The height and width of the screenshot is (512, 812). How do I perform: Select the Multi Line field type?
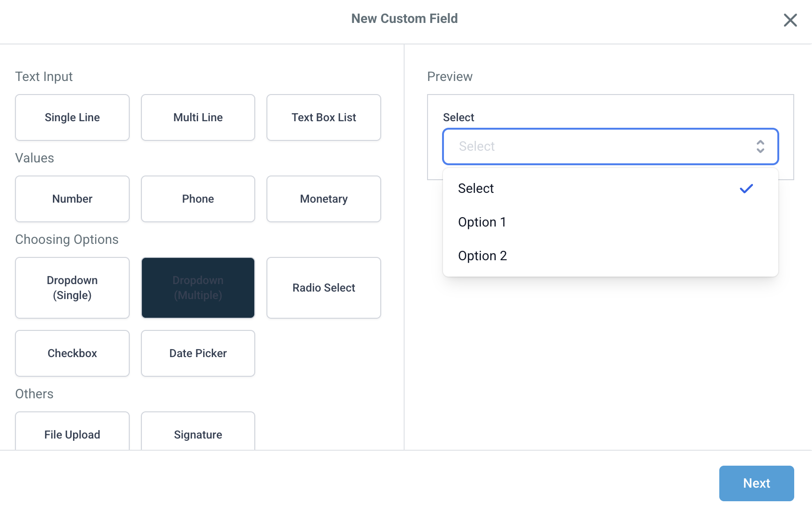[x=198, y=117]
